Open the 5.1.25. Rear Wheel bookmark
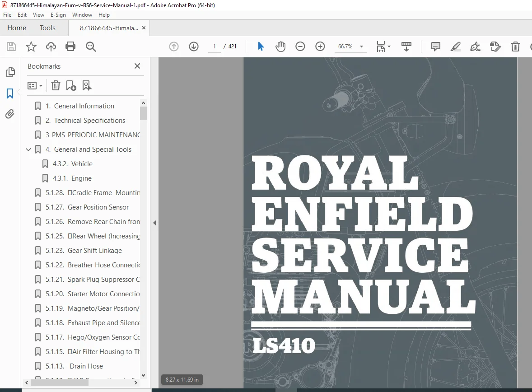Image resolution: width=532 pixels, height=392 pixels. click(93, 236)
